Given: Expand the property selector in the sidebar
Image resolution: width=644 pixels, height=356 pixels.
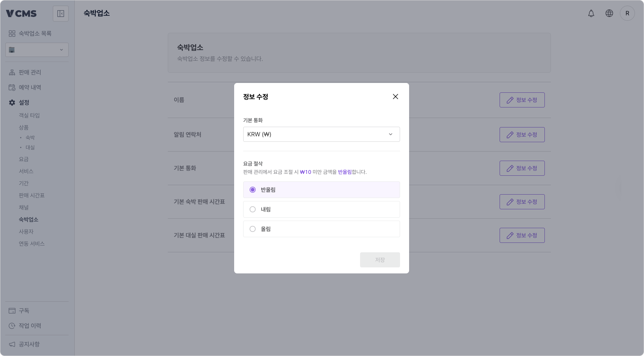Looking at the screenshot, I should (37, 49).
